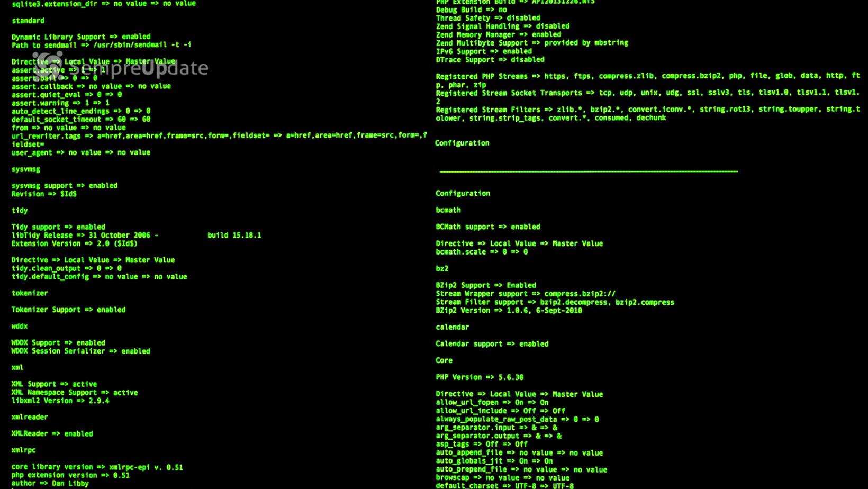Click the 'xmlrpc' section heading
Screen dimensions: 868x489
click(24, 450)
